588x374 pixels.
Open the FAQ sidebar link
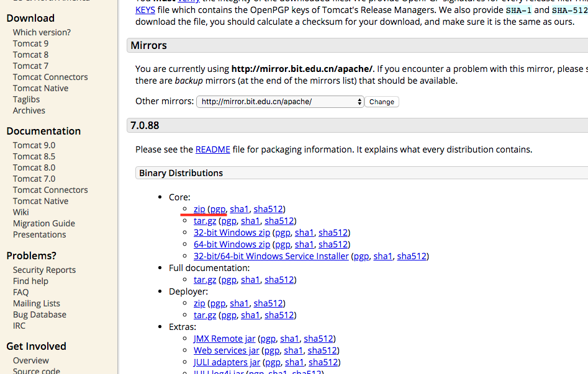[x=20, y=292]
